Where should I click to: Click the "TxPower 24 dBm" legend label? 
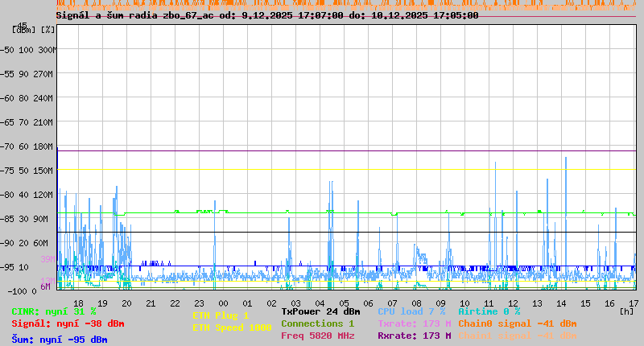click(320, 311)
